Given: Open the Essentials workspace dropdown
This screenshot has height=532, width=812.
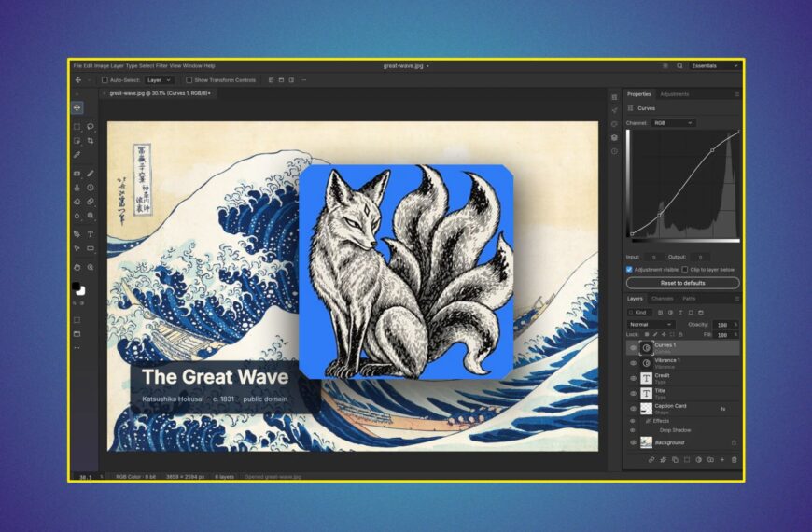Looking at the screenshot, I should click(x=715, y=65).
